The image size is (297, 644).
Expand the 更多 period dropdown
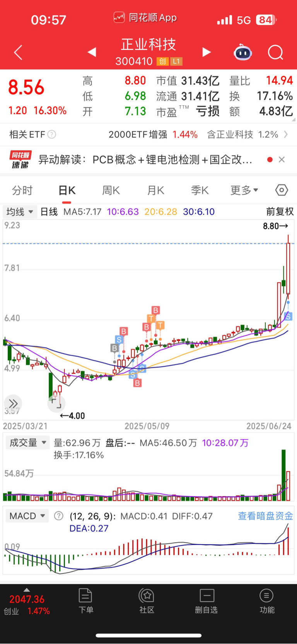click(x=244, y=190)
